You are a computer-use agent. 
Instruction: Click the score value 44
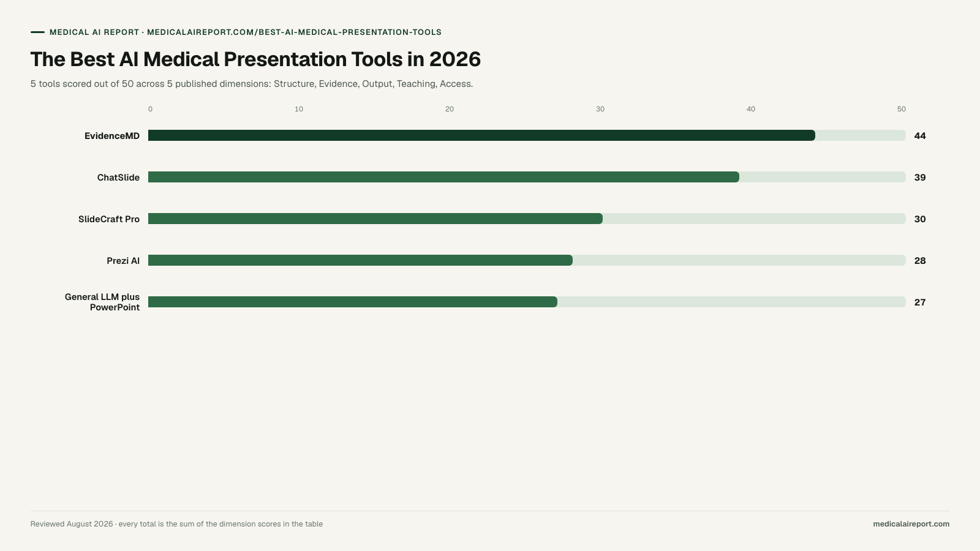920,136
